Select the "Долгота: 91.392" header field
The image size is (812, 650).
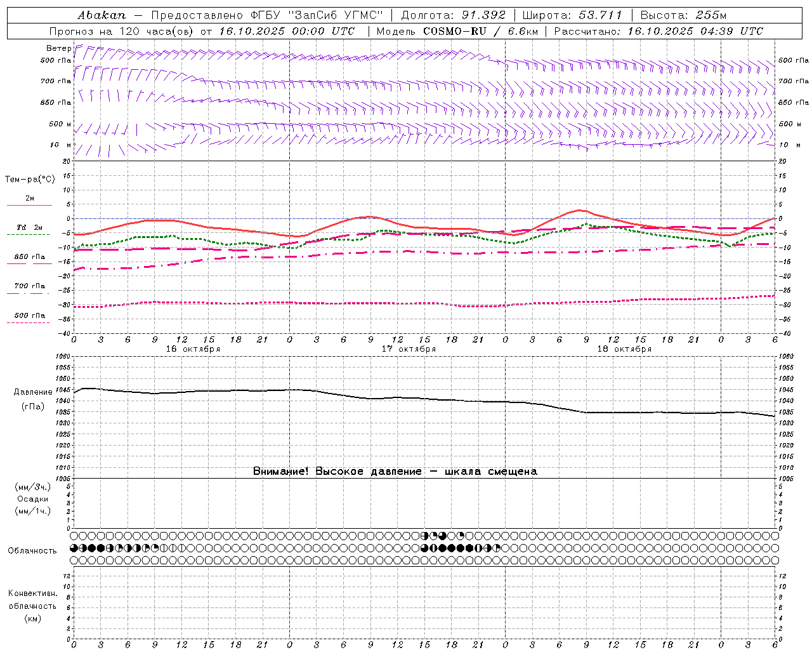pos(454,15)
